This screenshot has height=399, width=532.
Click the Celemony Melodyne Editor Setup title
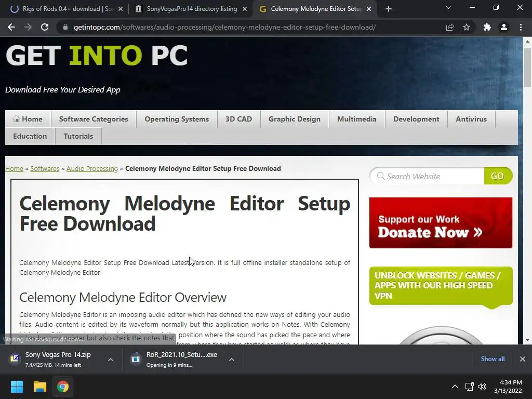(x=185, y=214)
